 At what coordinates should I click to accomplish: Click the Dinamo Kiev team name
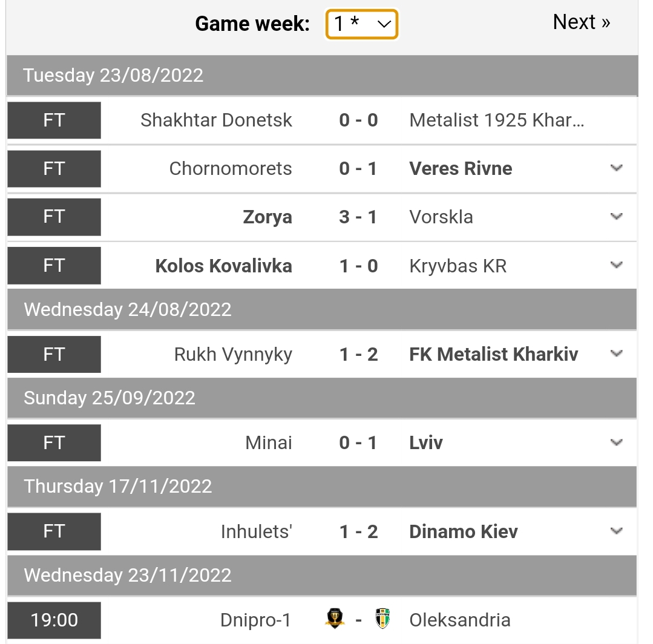coord(464,531)
